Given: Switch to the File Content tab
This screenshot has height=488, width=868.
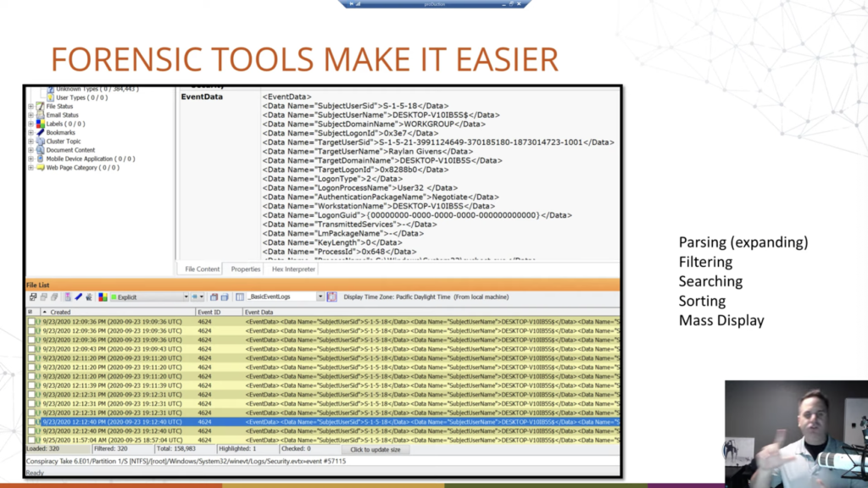Looking at the screenshot, I should (x=202, y=269).
